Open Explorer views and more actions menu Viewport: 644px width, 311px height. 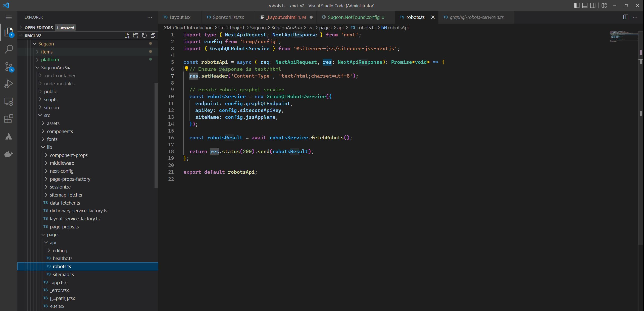point(150,17)
